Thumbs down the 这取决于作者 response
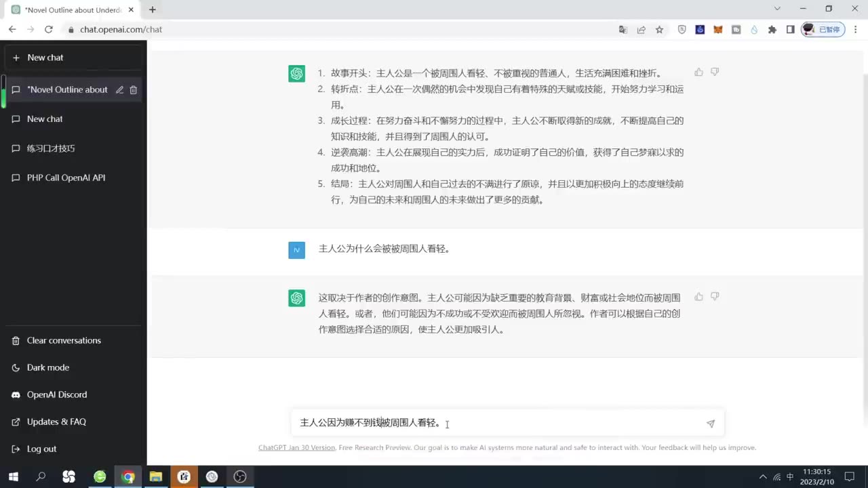868x488 pixels. tap(715, 296)
